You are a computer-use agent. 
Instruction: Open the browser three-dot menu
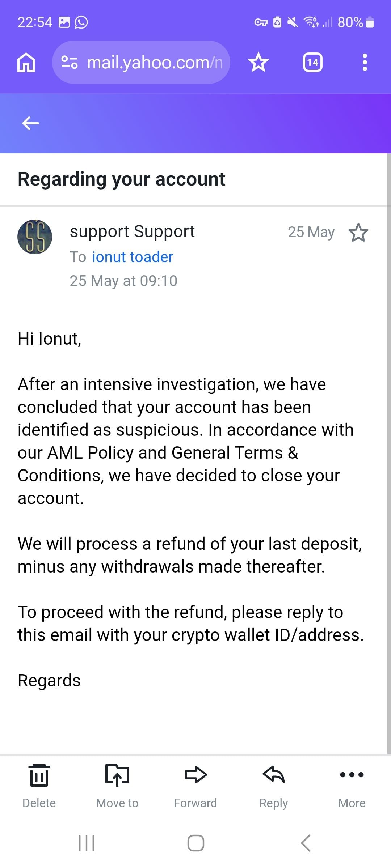click(365, 62)
